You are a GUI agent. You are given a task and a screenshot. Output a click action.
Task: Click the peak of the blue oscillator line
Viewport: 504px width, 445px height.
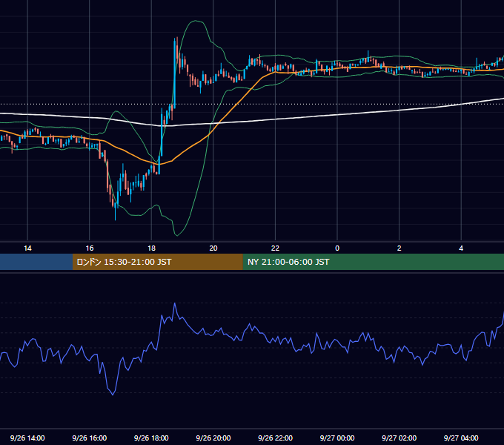click(174, 303)
